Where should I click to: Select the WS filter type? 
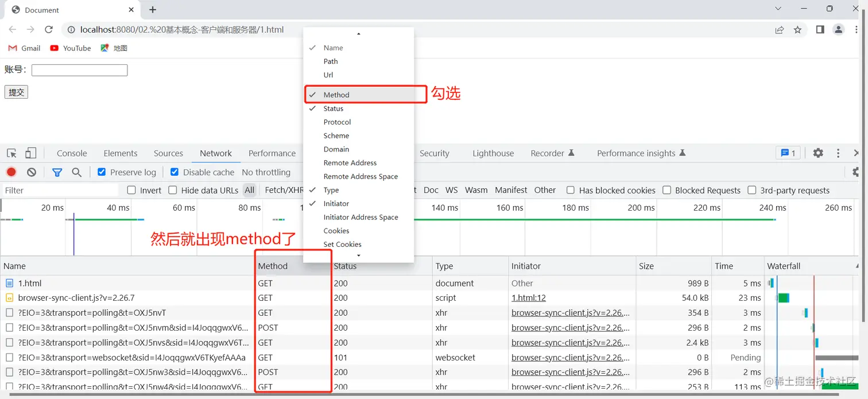click(x=452, y=190)
